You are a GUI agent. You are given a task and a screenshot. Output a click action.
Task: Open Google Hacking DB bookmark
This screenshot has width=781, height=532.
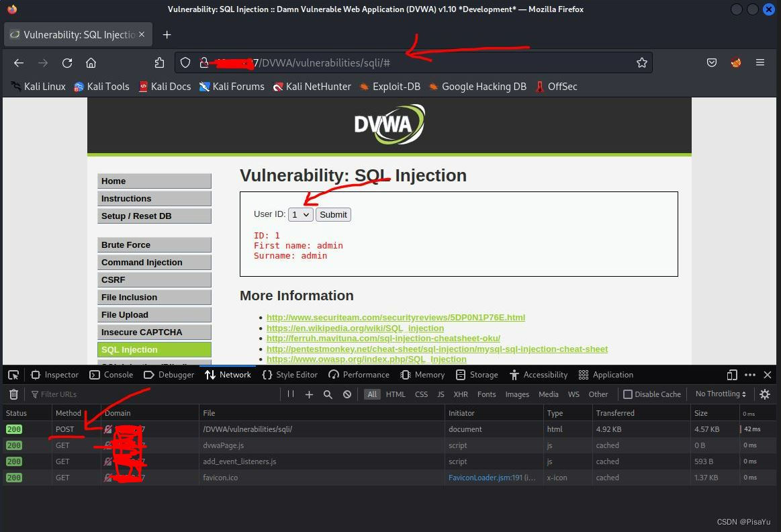coord(477,87)
